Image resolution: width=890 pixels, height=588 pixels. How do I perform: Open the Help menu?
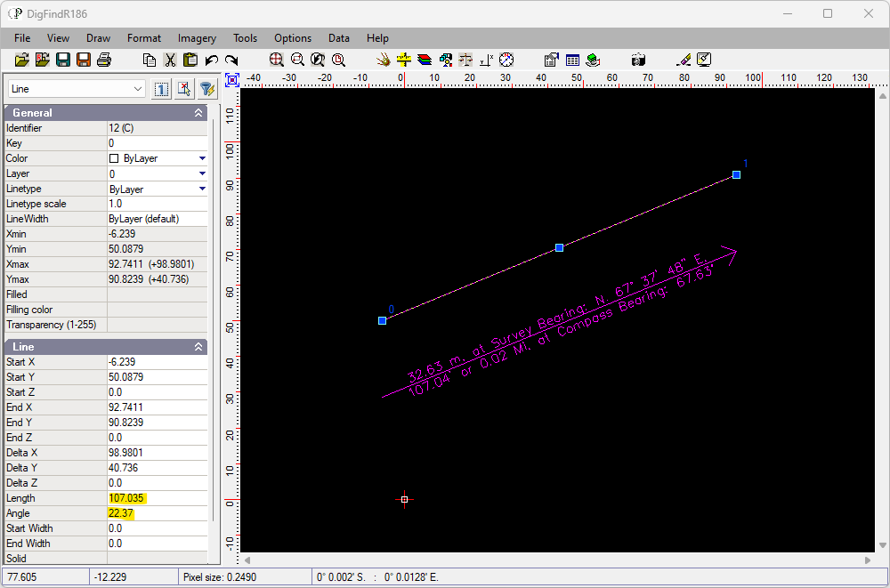377,38
